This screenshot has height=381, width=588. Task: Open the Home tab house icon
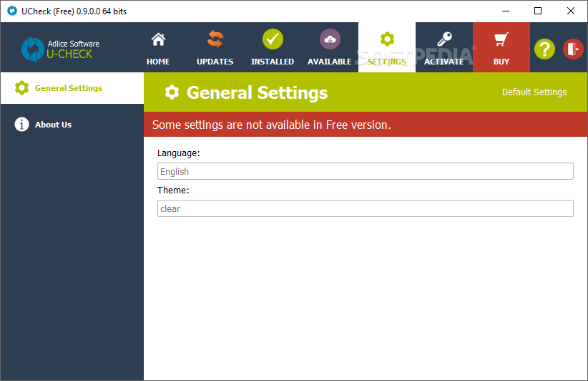158,39
